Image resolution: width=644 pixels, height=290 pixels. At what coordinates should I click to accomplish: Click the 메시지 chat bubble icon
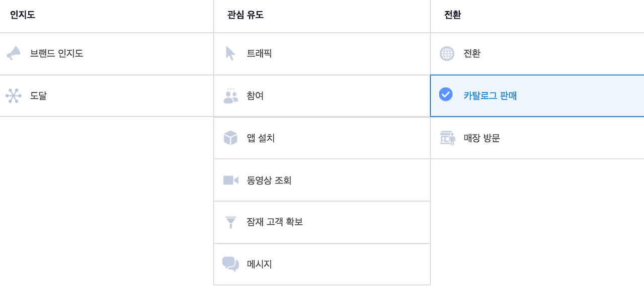tap(230, 264)
